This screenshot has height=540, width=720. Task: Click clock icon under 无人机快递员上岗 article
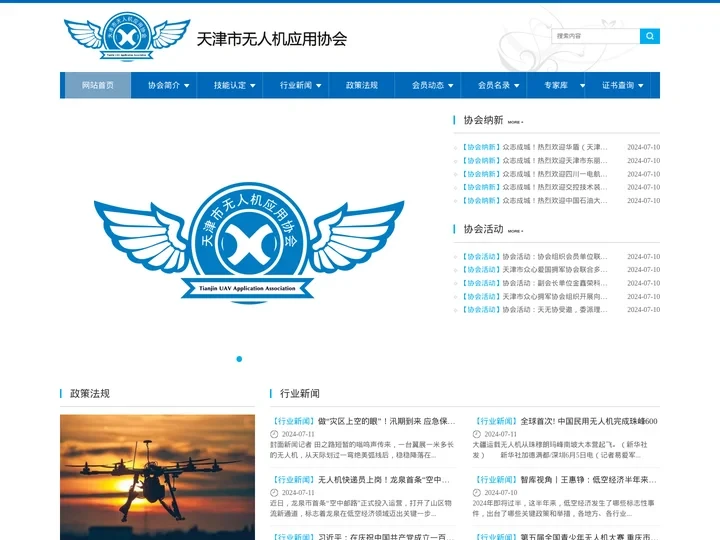pyautogui.click(x=274, y=493)
